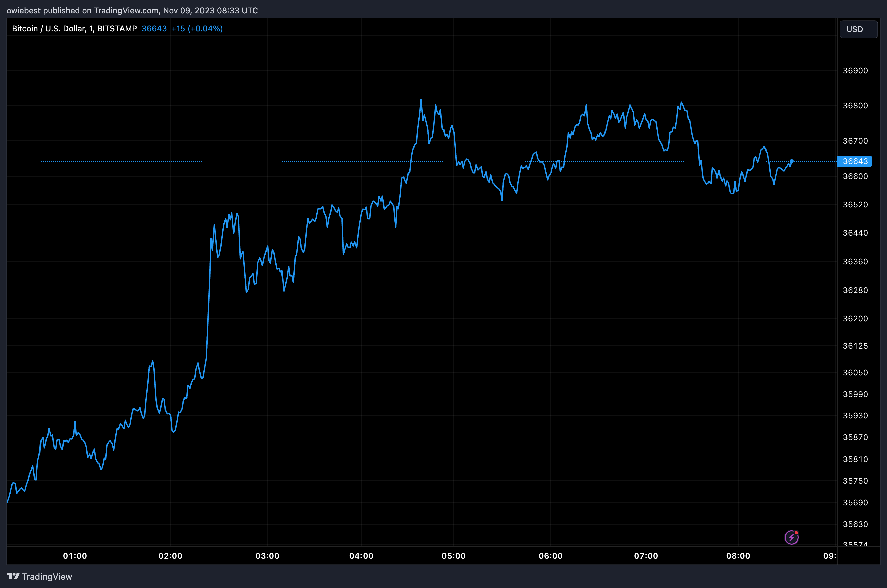Click the 01:00 time axis label

coord(75,556)
